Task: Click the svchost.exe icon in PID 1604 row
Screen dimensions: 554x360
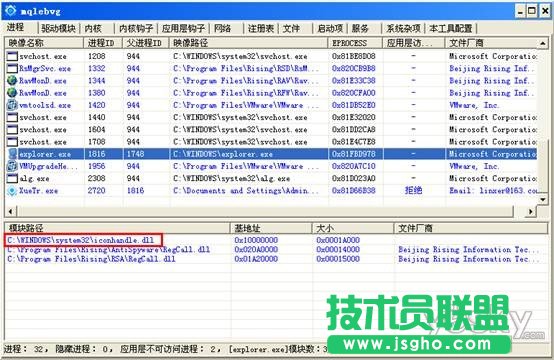Action: pyautogui.click(x=12, y=130)
